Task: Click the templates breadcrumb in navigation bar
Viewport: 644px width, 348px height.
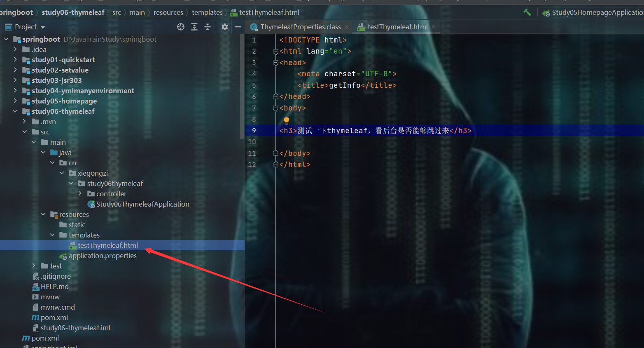Action: (207, 12)
